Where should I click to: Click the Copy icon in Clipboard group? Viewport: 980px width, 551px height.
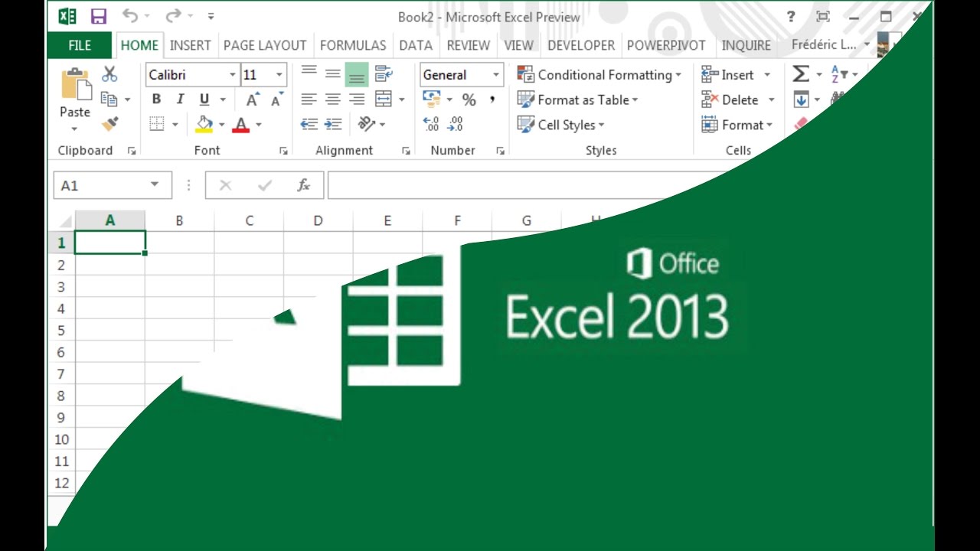click(109, 99)
